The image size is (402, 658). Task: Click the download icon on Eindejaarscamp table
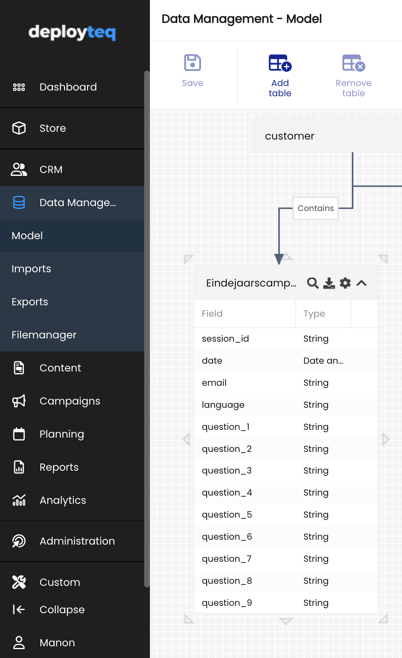point(329,283)
